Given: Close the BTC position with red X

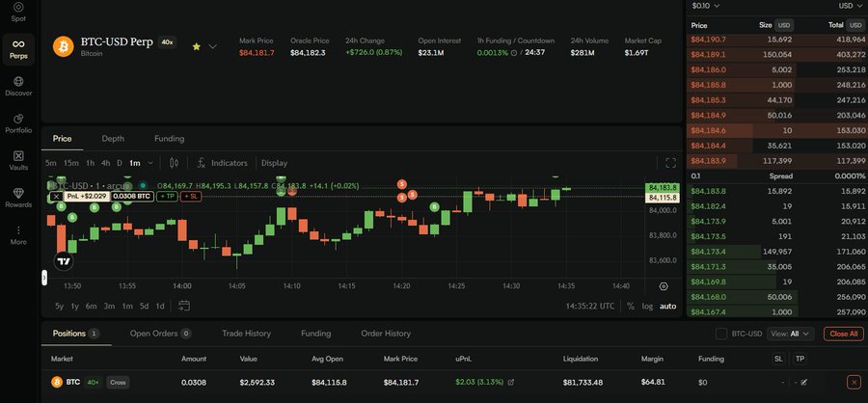Looking at the screenshot, I should click(x=854, y=382).
